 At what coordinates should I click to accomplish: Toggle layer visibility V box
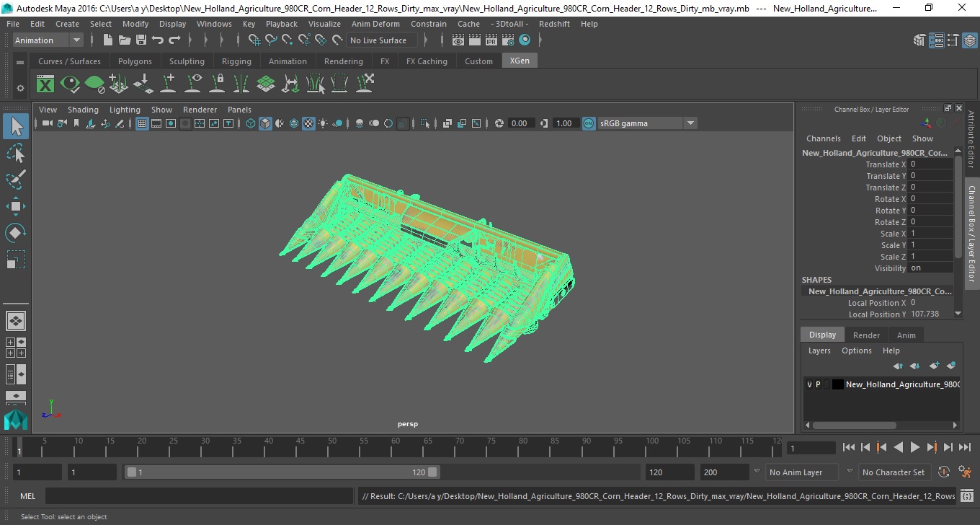[x=809, y=384]
